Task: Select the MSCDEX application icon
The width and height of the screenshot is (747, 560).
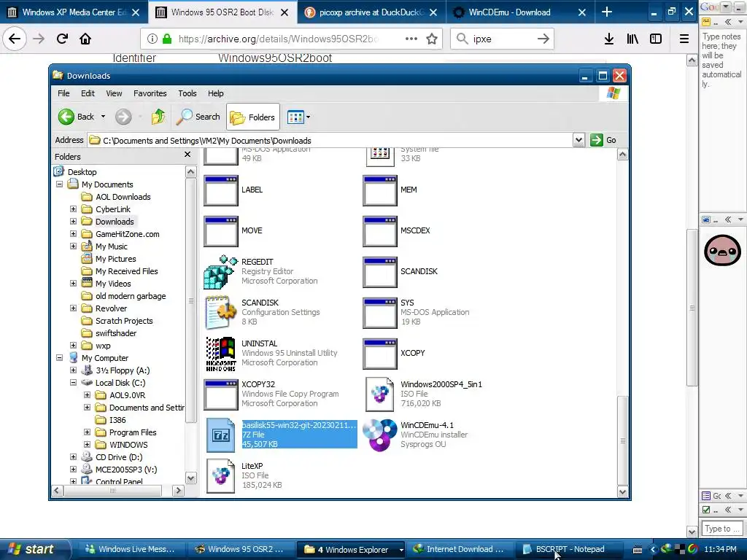Action: (379, 231)
